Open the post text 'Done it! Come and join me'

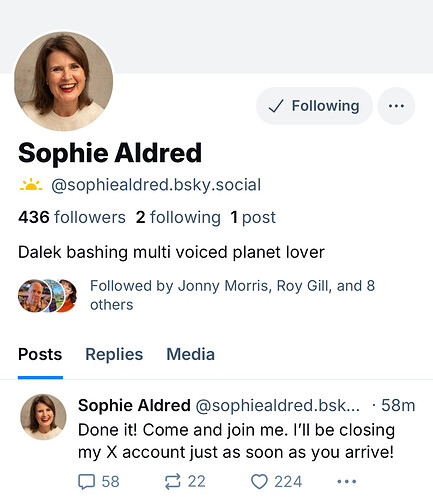click(x=236, y=441)
